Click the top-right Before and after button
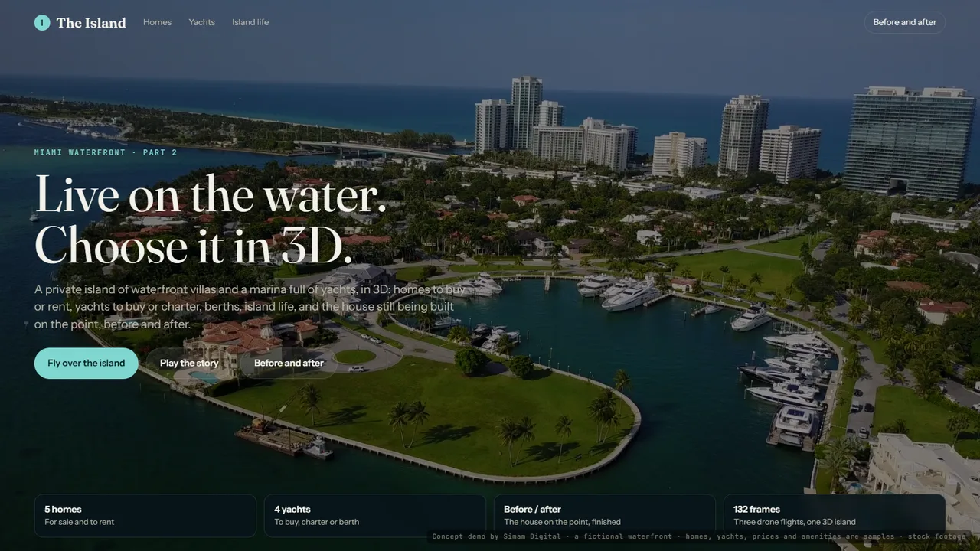This screenshot has height=551, width=980. [x=904, y=22]
